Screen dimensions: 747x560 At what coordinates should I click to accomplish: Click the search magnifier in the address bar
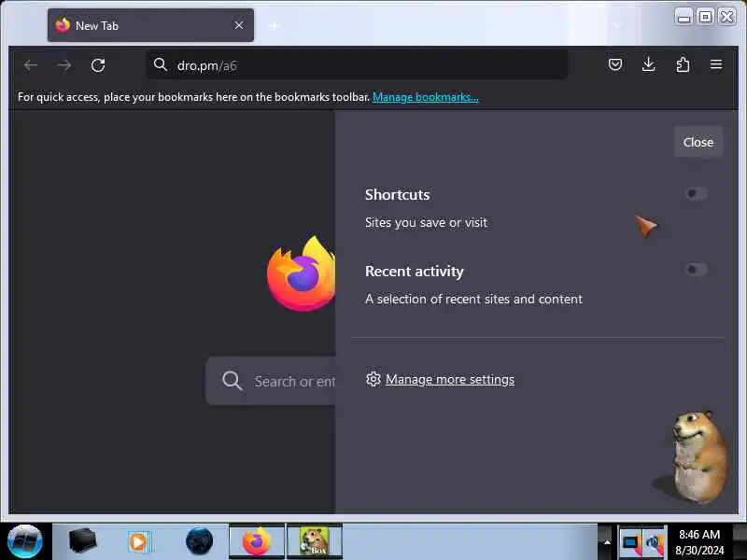click(161, 64)
